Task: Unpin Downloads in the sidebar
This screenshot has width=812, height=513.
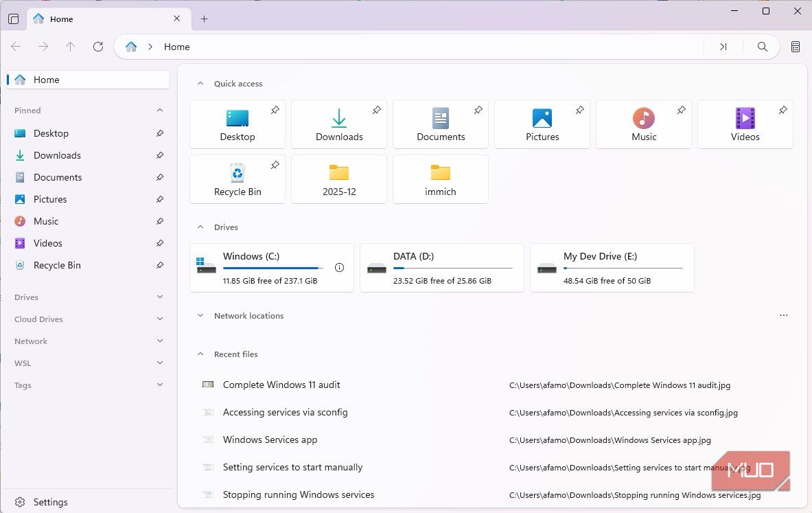Action: point(160,155)
